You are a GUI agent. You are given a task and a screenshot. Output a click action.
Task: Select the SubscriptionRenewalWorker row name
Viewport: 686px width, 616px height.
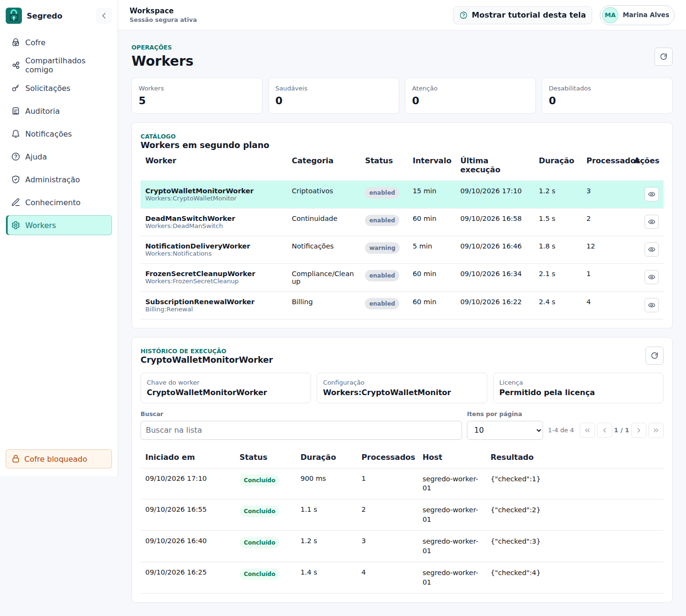(200, 302)
